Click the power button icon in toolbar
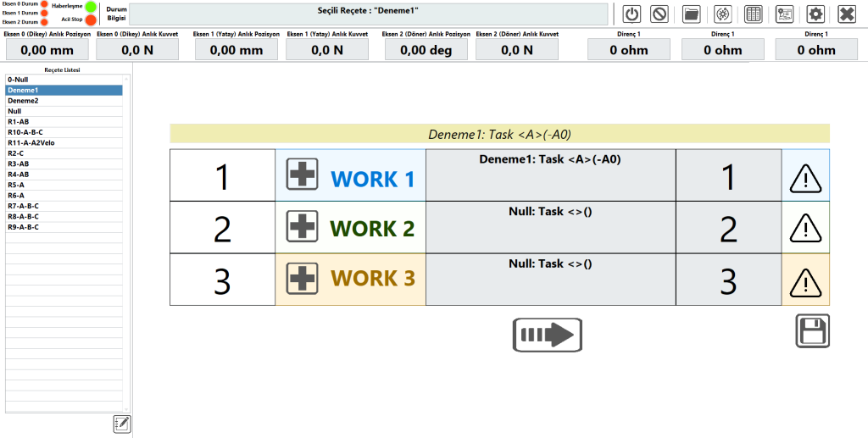 click(x=632, y=14)
